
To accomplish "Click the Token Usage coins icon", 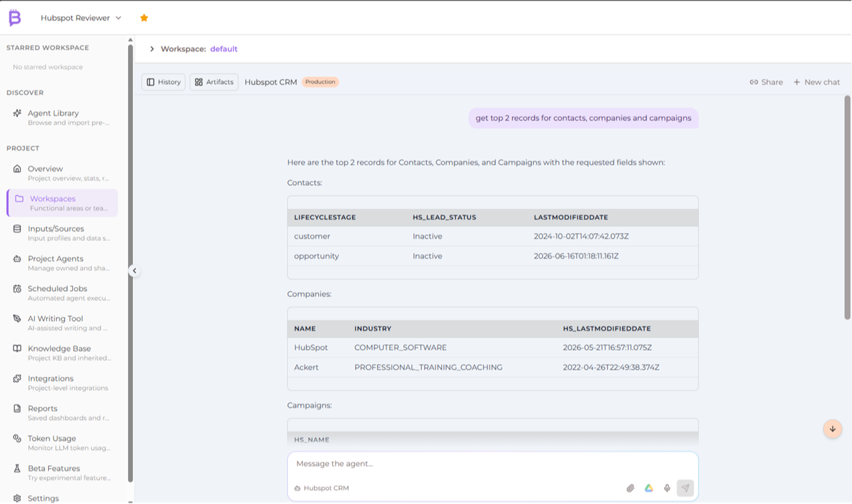I will [x=17, y=439].
